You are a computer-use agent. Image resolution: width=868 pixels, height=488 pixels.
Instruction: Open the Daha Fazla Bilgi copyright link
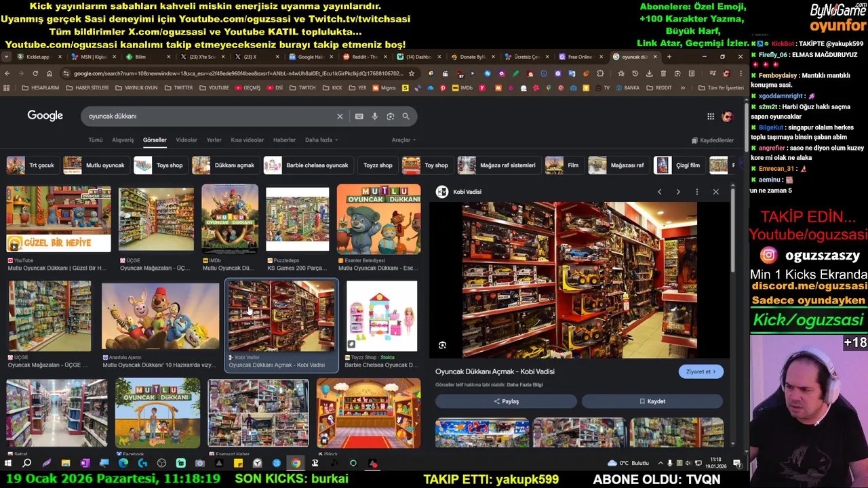(525, 385)
